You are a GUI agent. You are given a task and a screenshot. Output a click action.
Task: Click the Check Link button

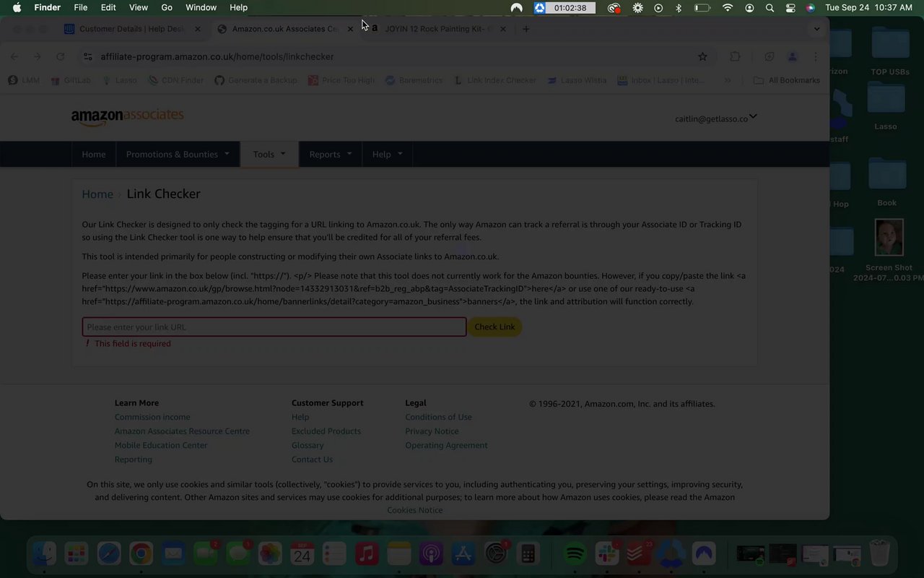point(494,327)
